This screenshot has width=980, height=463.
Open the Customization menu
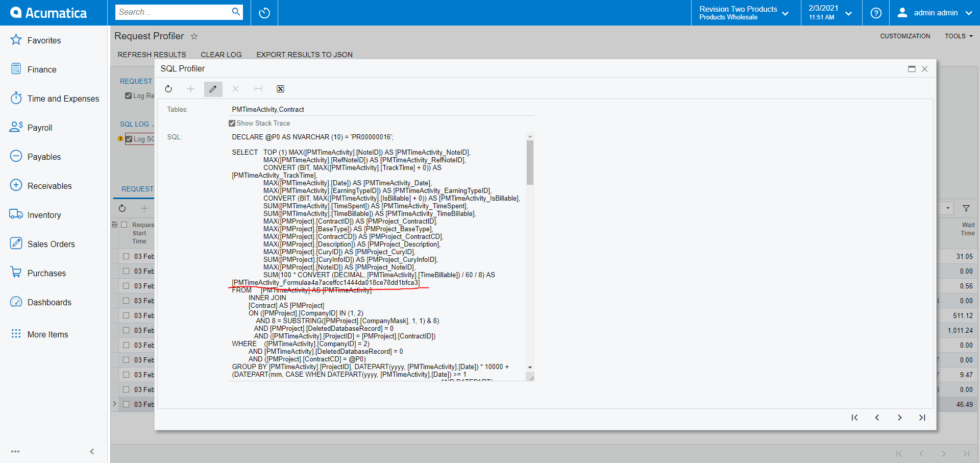[x=905, y=36]
